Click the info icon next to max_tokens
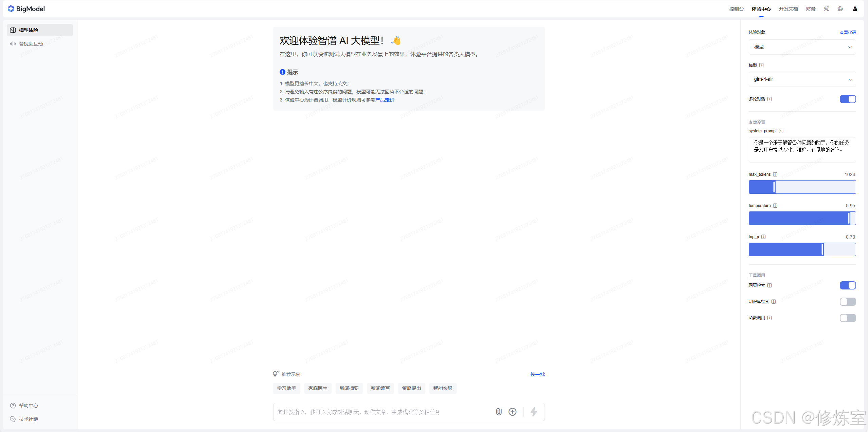The width and height of the screenshot is (868, 432). (x=775, y=174)
